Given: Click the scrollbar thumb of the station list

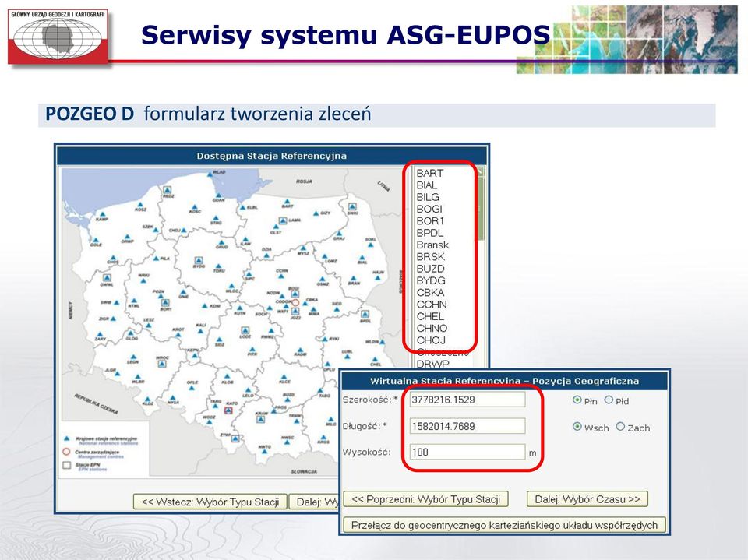Looking at the screenshot, I should pyautogui.click(x=481, y=209).
